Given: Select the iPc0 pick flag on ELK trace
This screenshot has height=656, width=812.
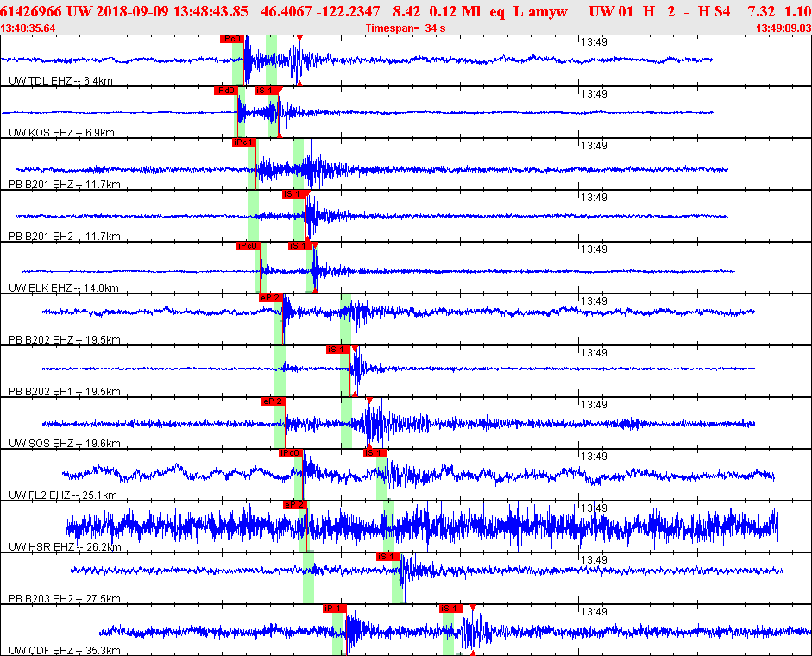Looking at the screenshot, I should 248,246.
